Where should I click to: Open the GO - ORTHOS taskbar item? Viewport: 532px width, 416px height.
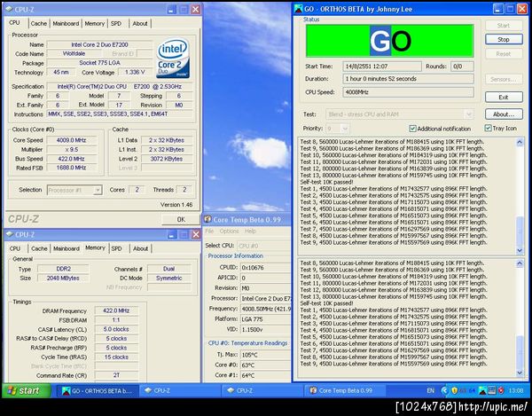(98, 390)
